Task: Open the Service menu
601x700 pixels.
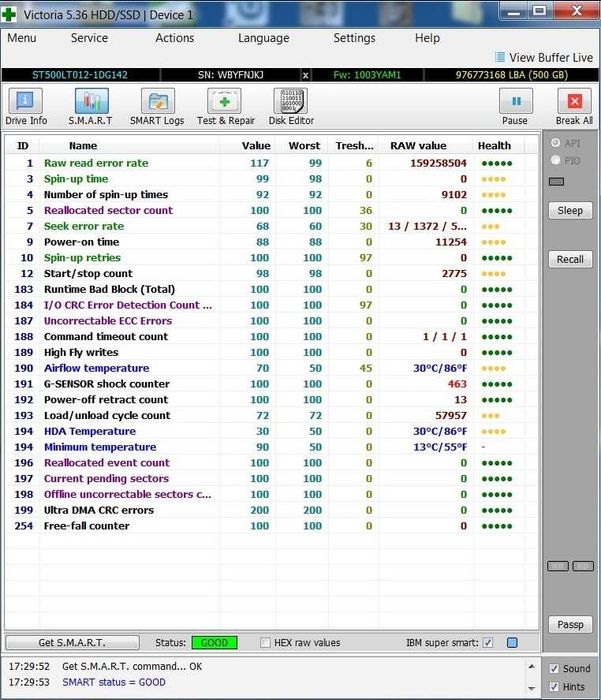Action: tap(89, 38)
